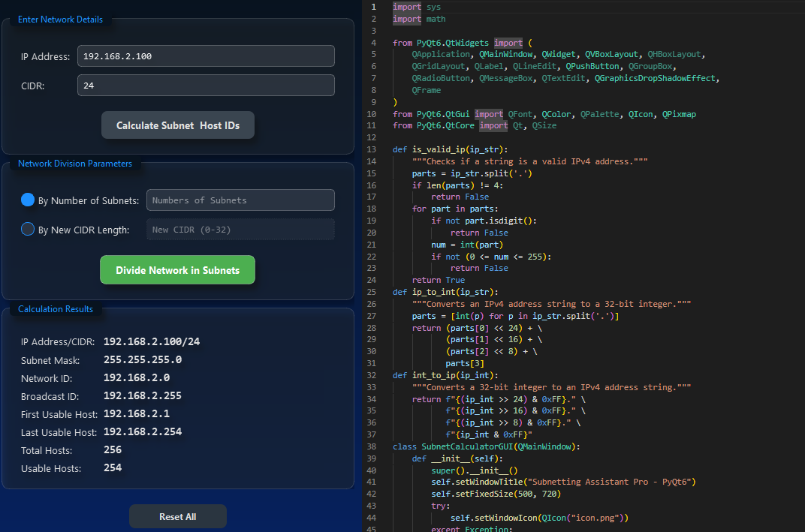The width and height of the screenshot is (805, 532).
Task: Click the CIDR input field
Action: [x=206, y=86]
